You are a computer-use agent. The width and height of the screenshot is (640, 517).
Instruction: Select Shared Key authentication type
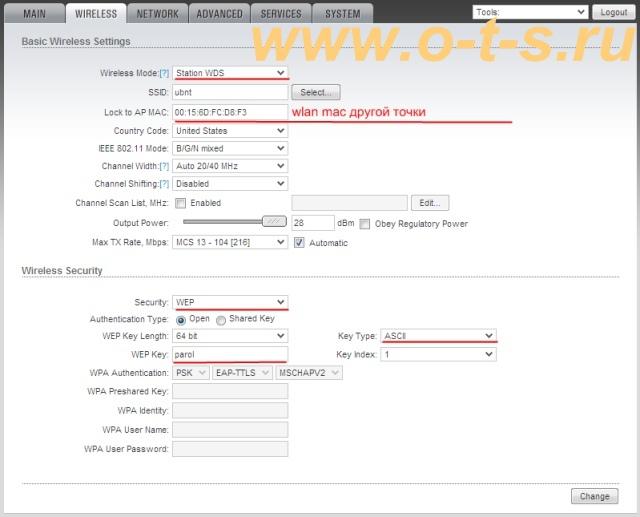click(221, 320)
